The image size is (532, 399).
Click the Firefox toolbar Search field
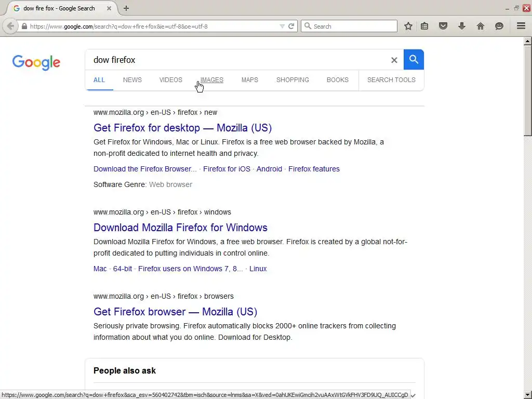coord(349,26)
